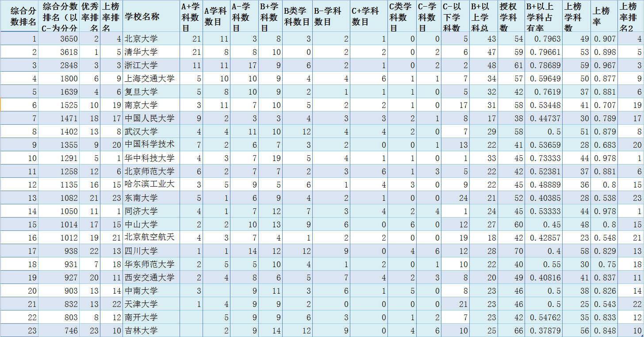Click the 复旦大学 school name

(151, 92)
